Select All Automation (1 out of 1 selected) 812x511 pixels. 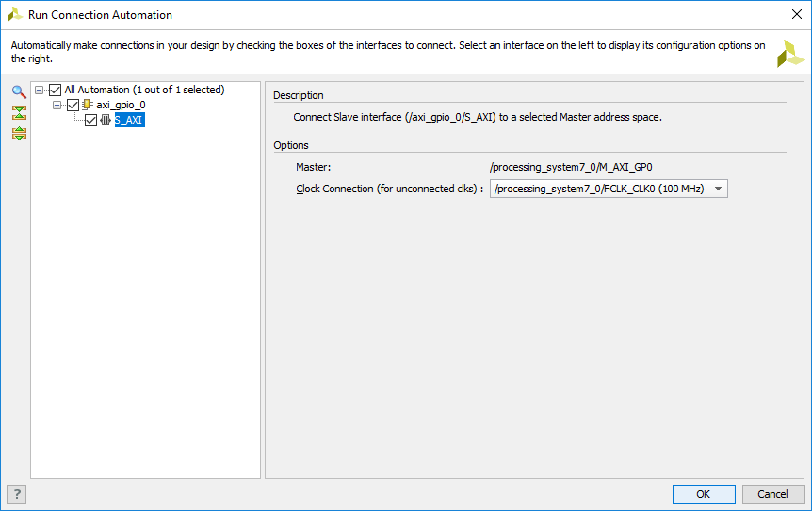tap(144, 91)
